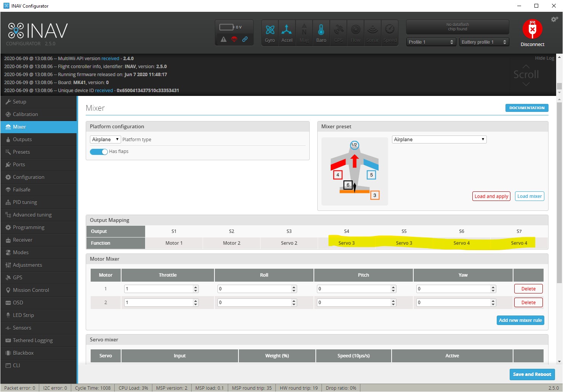Click the Load and apply button
This screenshot has width=563, height=392.
[x=491, y=196]
